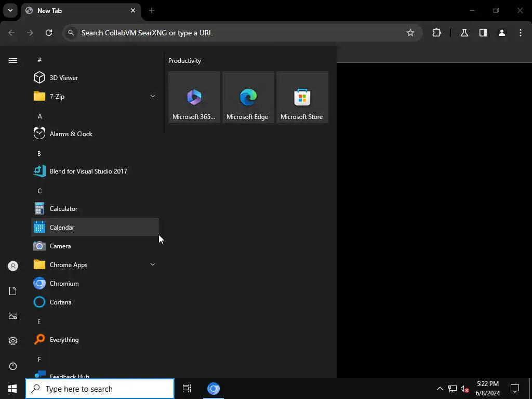
Task: Close the New Tab tab
Action: [x=133, y=10]
